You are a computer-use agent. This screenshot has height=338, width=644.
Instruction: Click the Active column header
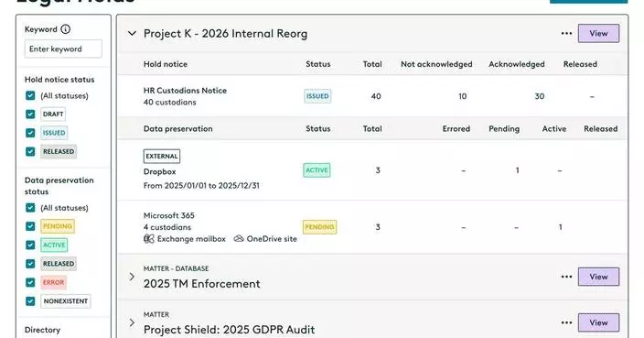point(554,129)
